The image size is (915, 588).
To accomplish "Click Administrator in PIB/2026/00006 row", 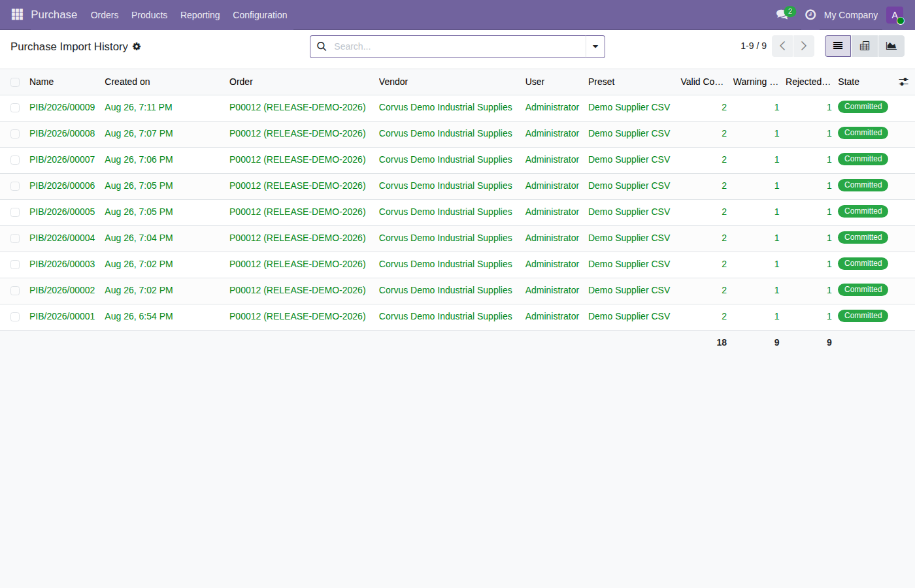I will pos(552,186).
